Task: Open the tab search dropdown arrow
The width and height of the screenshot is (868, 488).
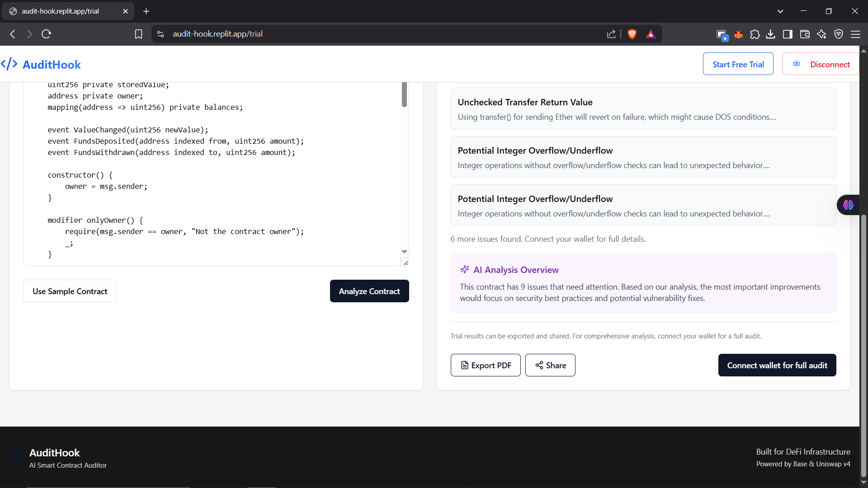Action: pyautogui.click(x=780, y=11)
